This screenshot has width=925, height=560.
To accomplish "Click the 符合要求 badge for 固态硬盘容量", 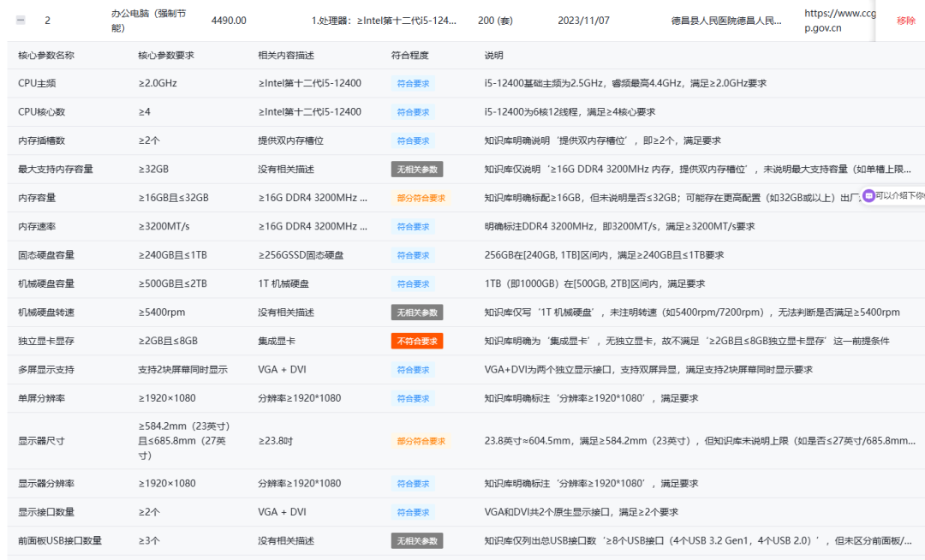I will (412, 255).
